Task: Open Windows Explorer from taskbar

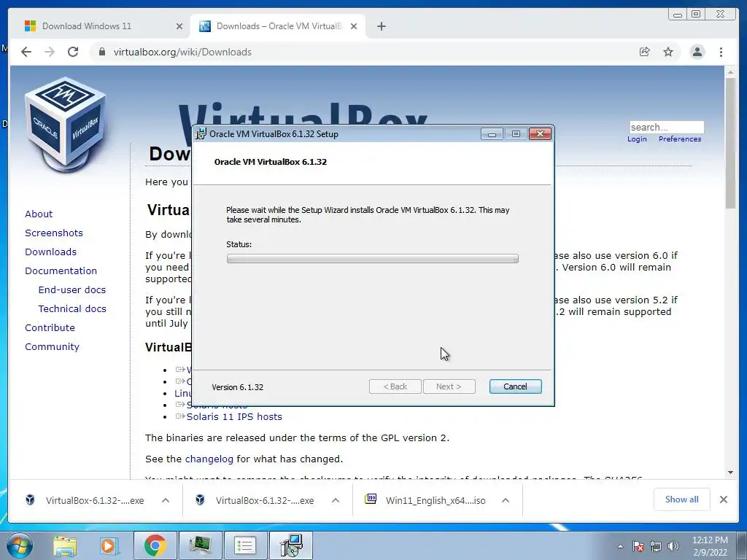Action: pos(65,545)
